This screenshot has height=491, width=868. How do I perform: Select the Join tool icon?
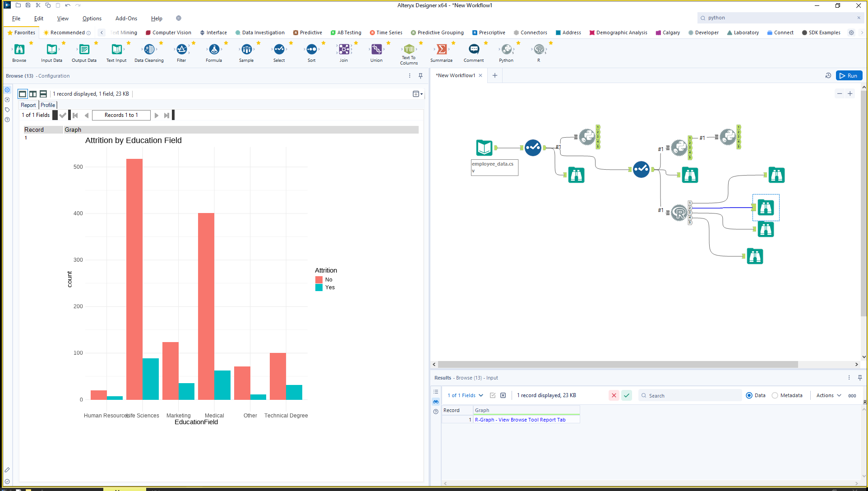click(x=344, y=50)
